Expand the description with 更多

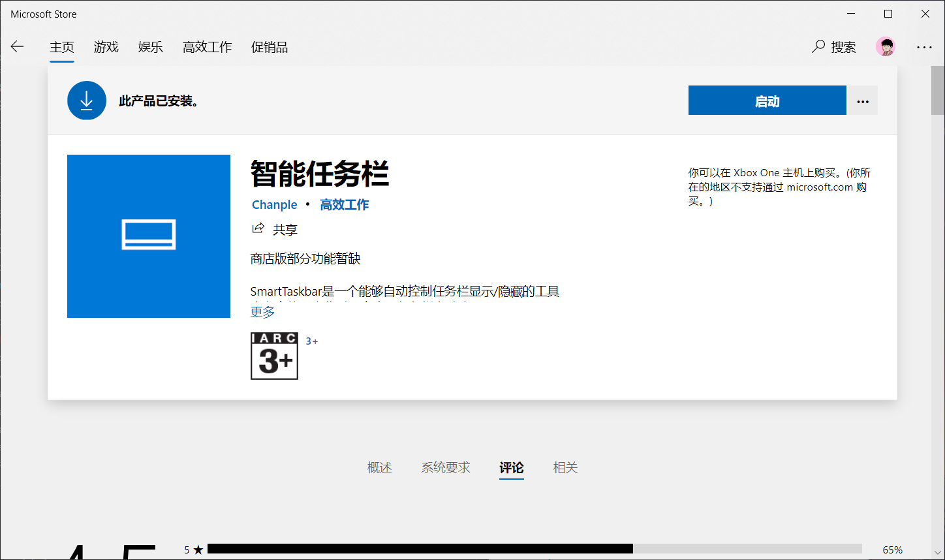point(263,312)
